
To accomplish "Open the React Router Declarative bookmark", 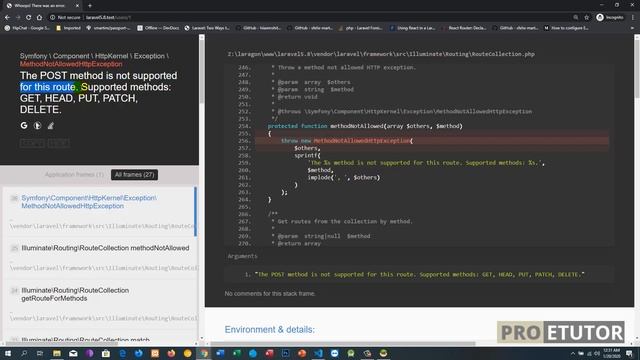I will (463, 28).
